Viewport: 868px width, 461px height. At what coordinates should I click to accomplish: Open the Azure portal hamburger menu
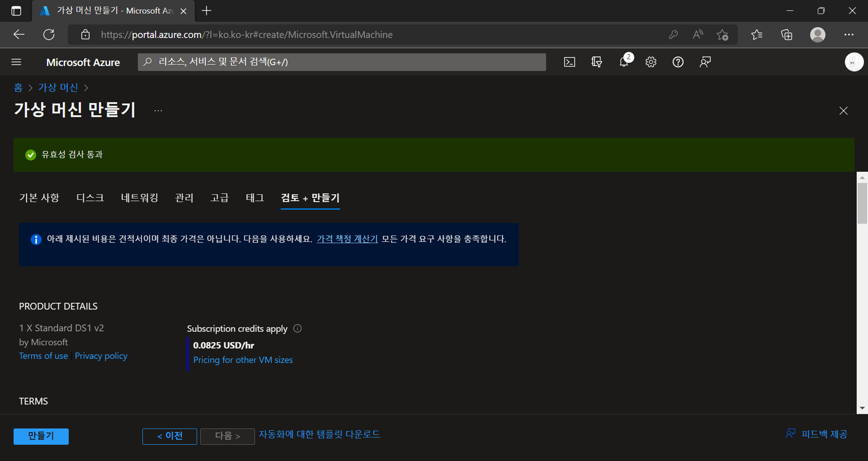(16, 62)
